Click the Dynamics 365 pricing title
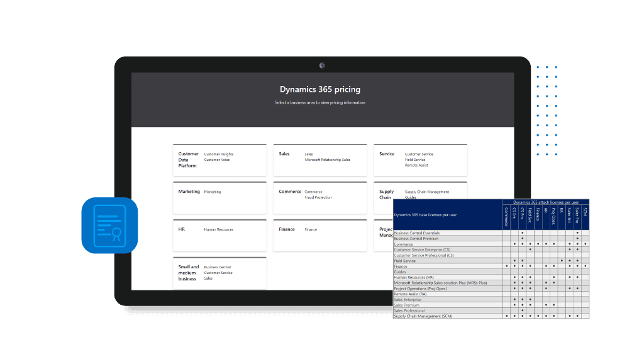This screenshot has height=362, width=644. 322,90
